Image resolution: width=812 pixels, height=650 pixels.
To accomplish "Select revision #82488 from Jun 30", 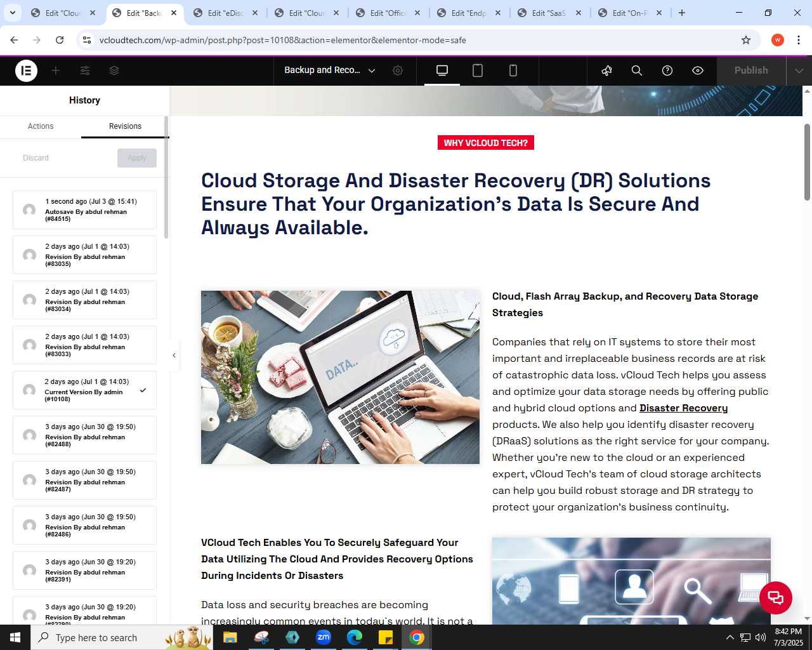I will click(84, 435).
